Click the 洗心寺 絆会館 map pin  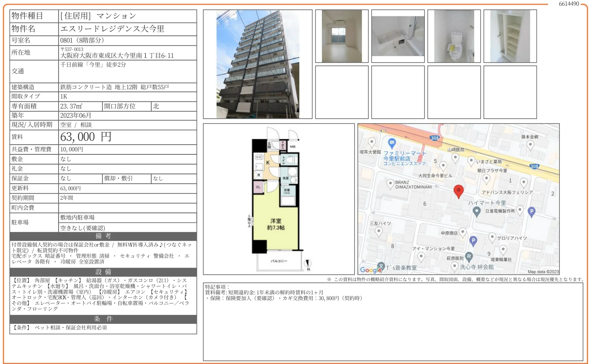(454, 266)
